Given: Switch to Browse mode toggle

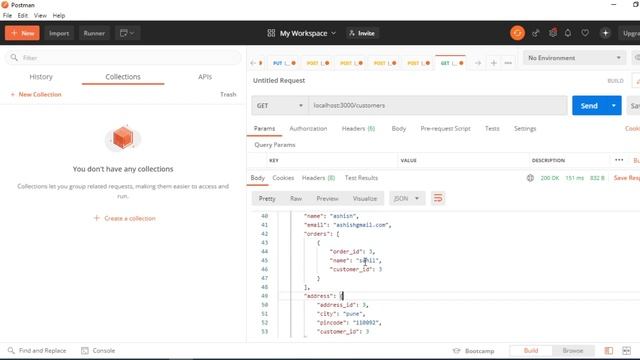Looking at the screenshot, I should point(573,351).
